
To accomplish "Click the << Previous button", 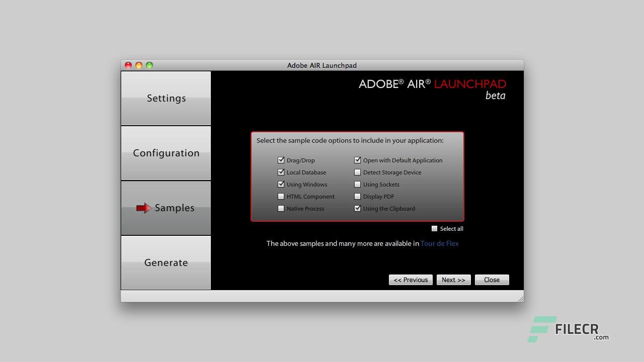I will point(411,280).
